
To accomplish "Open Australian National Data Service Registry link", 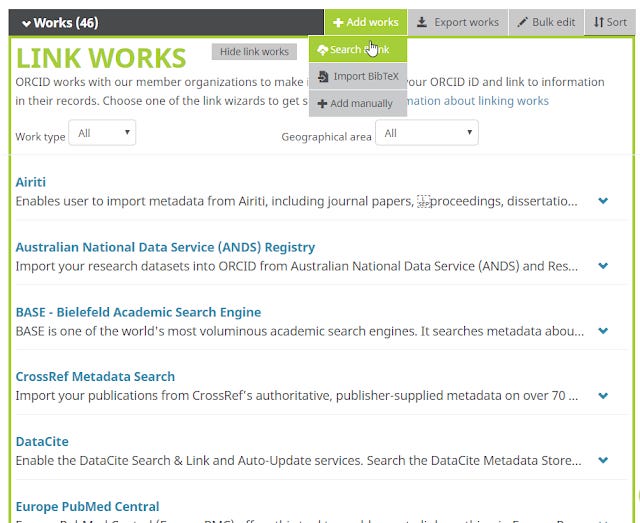I will click(165, 247).
